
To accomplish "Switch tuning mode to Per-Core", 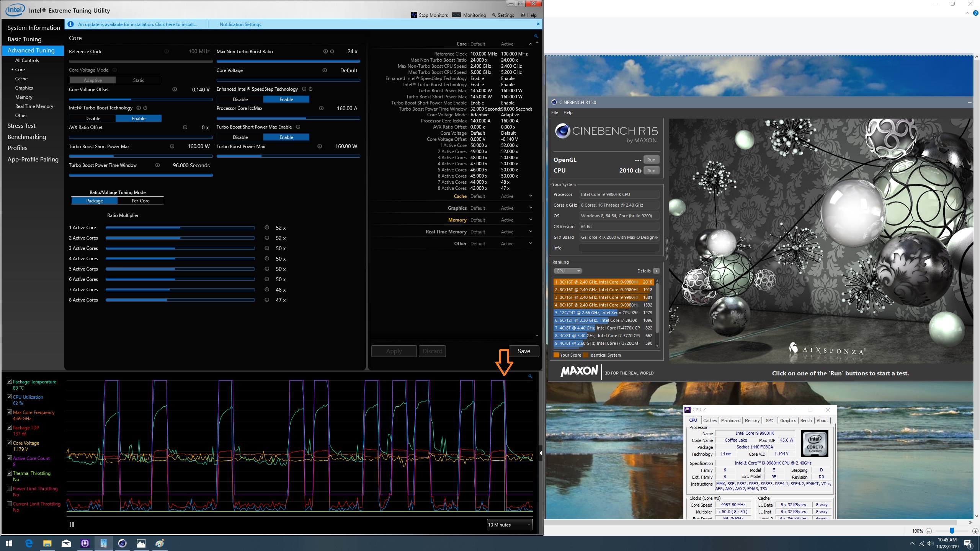I will (x=140, y=201).
